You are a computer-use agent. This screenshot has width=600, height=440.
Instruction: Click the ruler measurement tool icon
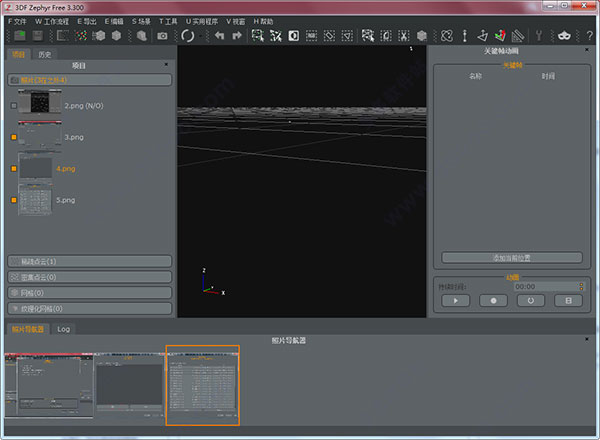click(x=518, y=36)
